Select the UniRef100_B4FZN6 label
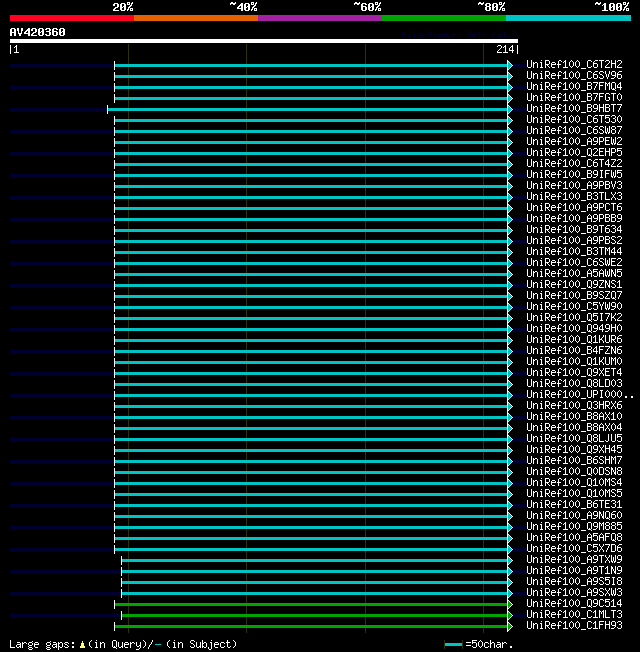 (x=574, y=351)
